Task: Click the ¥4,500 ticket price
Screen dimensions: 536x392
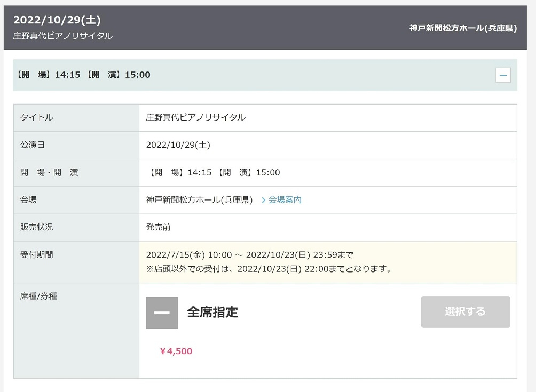Action: 176,351
